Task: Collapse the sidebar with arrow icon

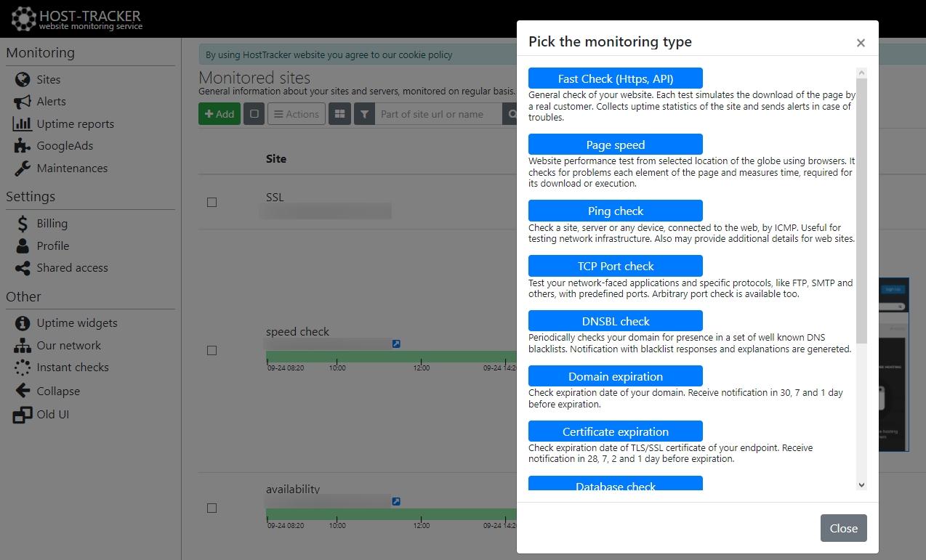Action: pos(23,391)
